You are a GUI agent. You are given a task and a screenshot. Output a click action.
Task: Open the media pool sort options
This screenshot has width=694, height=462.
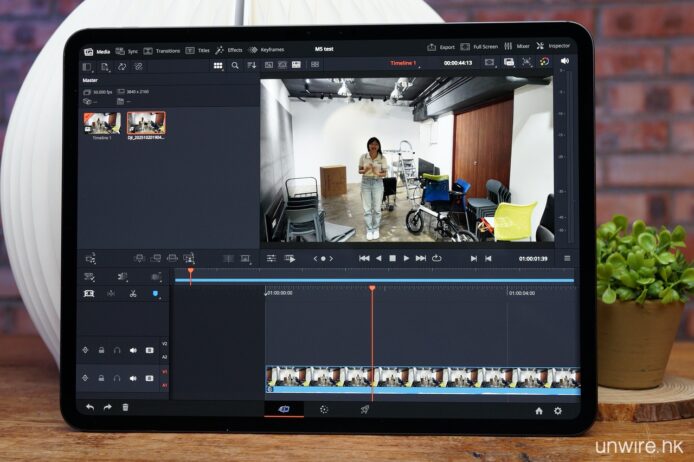[x=252, y=65]
